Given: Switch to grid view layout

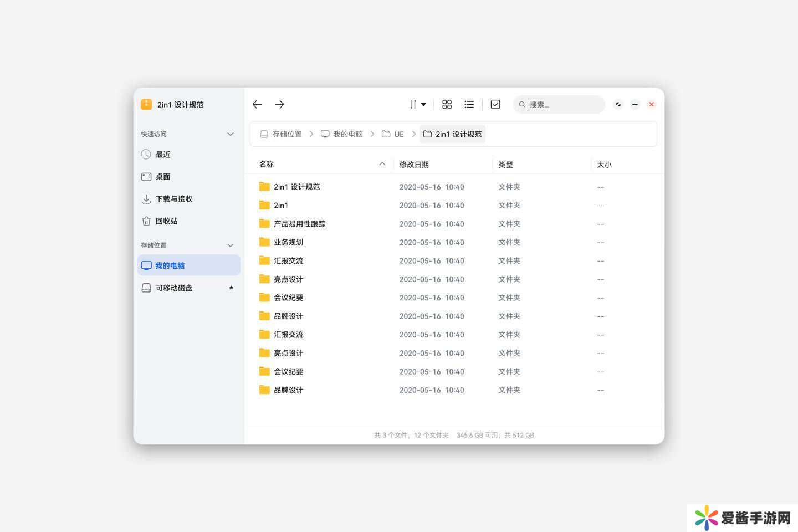Looking at the screenshot, I should [x=447, y=104].
